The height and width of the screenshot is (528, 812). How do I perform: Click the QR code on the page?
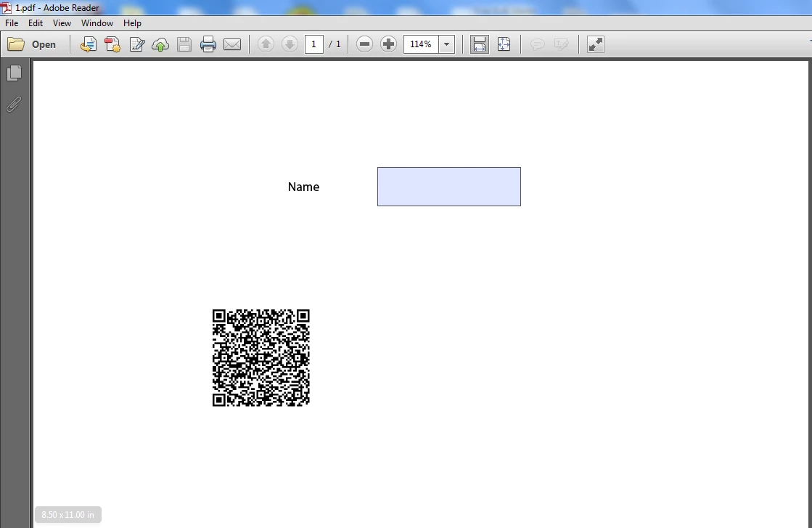pos(261,358)
